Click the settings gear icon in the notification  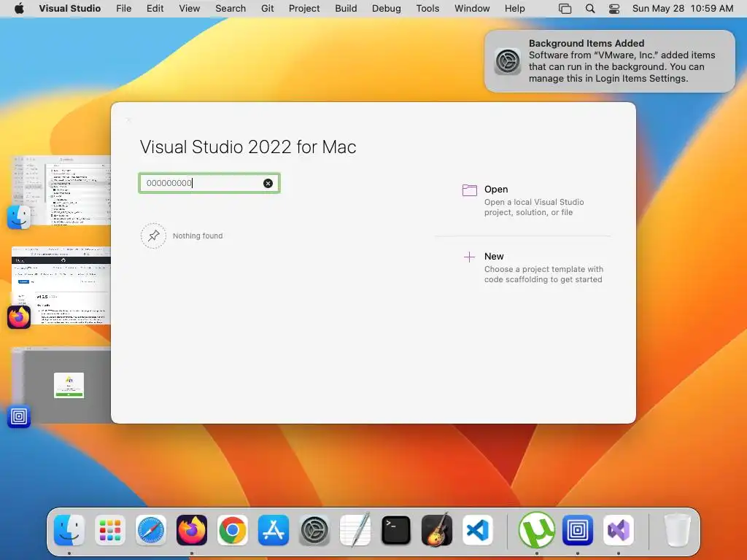point(508,61)
